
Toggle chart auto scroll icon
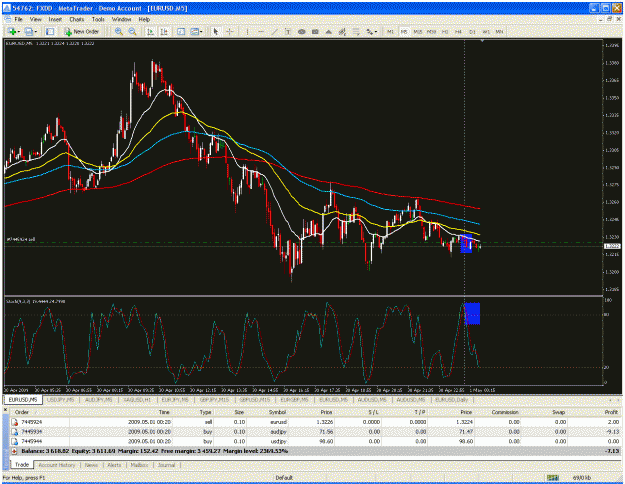click(x=150, y=31)
